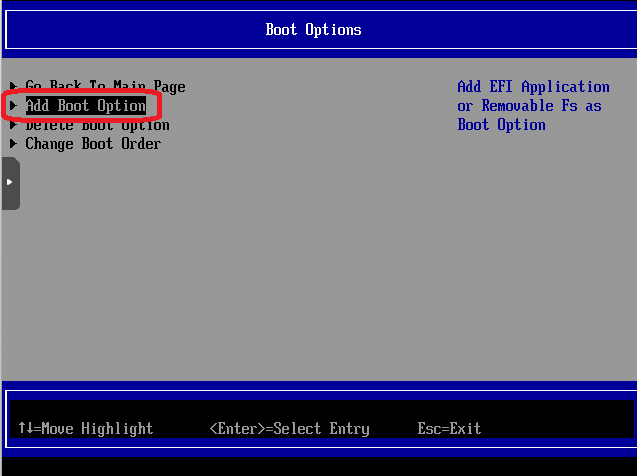Click blank footer space right of Esc=Exit
The image size is (637, 476).
pos(560,429)
